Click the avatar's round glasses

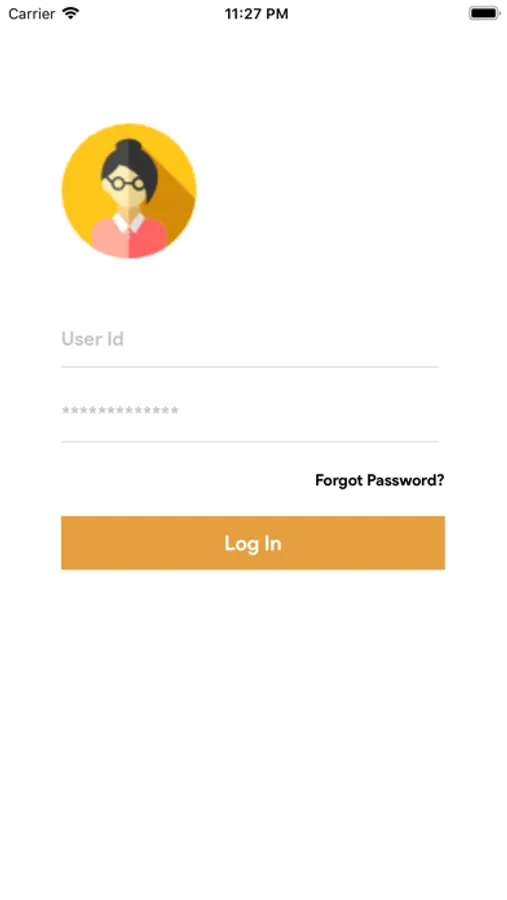click(x=125, y=183)
